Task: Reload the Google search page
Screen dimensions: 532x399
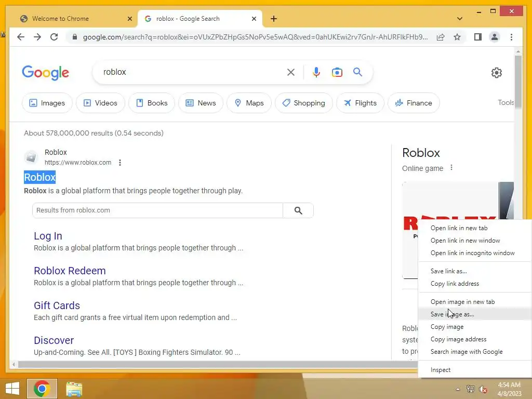Action: tap(54, 37)
